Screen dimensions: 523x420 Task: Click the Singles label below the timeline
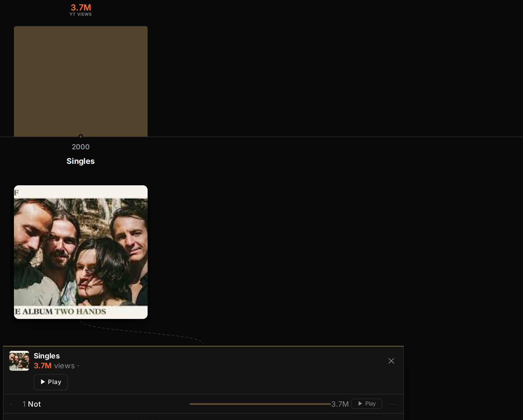tap(80, 161)
